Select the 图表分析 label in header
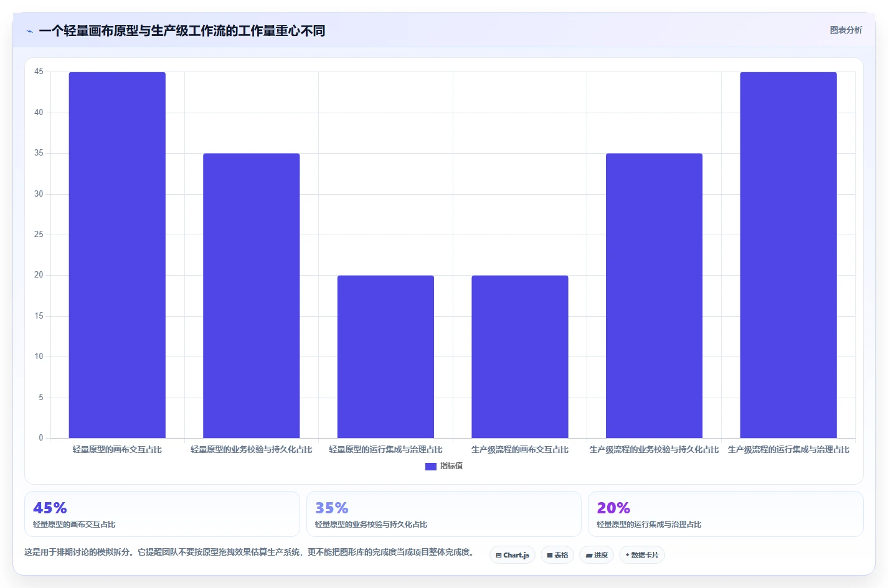Viewport: 888px width, 588px height. click(x=846, y=30)
